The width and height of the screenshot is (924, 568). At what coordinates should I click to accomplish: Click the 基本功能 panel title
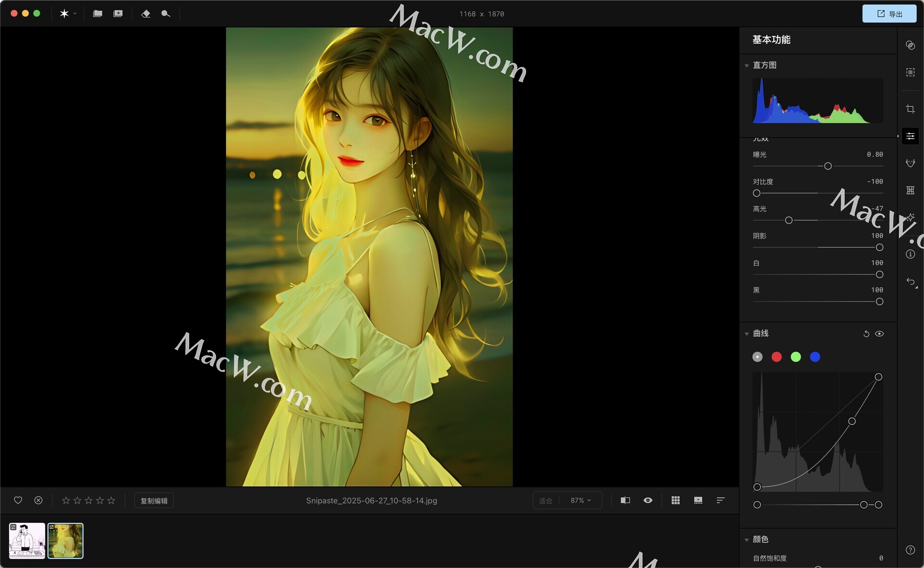point(771,39)
